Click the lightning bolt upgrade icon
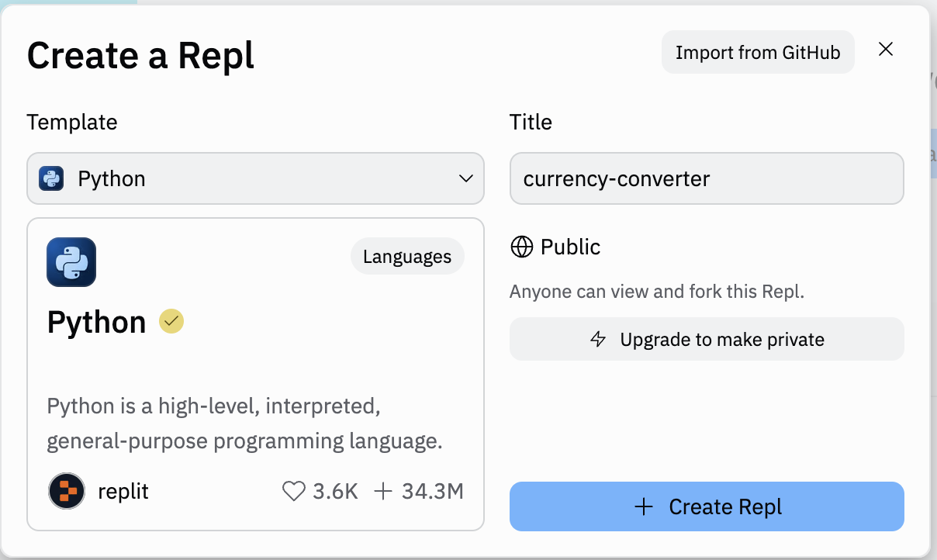 pos(598,339)
